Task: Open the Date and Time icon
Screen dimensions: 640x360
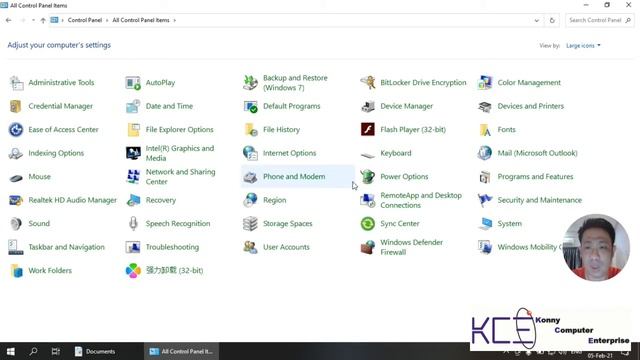Action: 133,106
